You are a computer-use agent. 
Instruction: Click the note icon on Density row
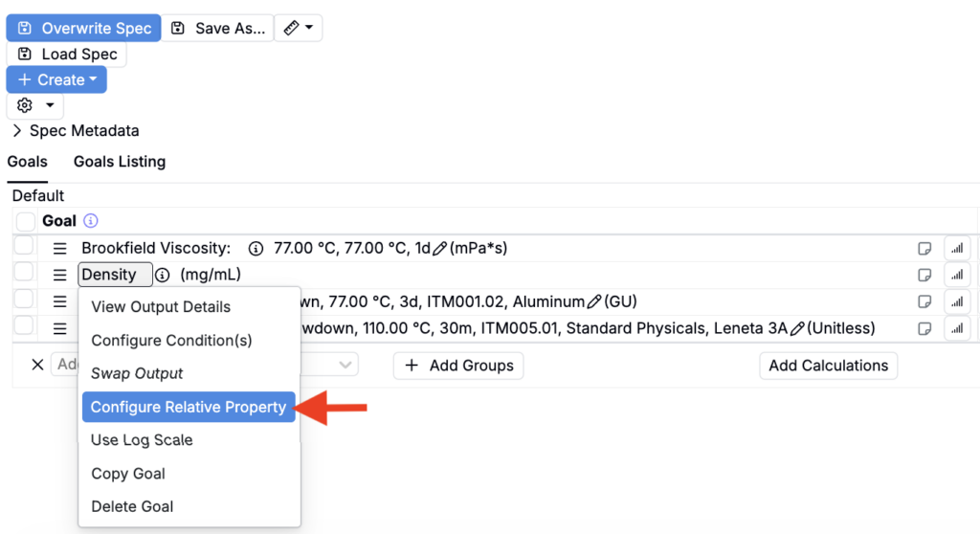point(924,276)
